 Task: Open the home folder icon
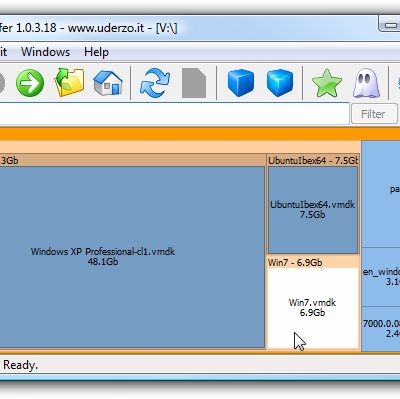tap(108, 83)
